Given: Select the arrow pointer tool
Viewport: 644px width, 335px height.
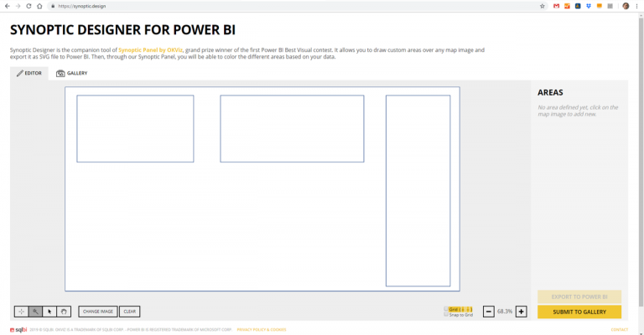Looking at the screenshot, I should (49, 312).
